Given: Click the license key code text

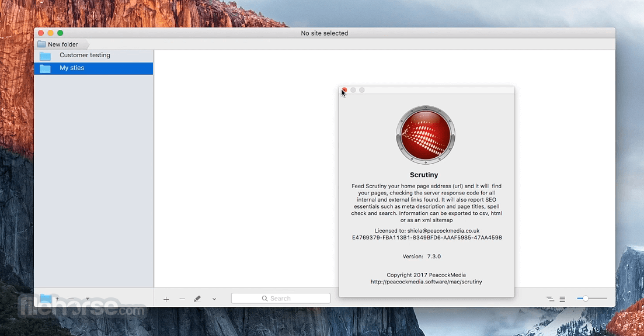Looking at the screenshot, I should tap(427, 238).
